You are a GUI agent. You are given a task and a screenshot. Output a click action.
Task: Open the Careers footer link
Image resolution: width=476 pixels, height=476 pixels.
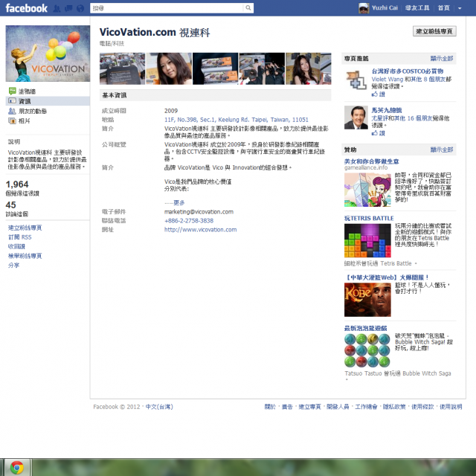(x=366, y=407)
